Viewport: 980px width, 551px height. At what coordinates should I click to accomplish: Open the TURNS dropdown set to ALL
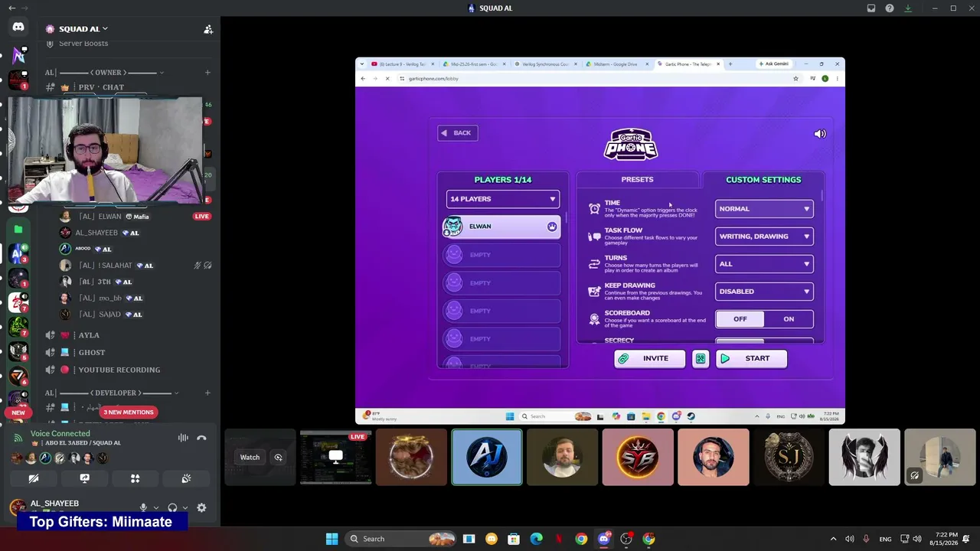pos(764,264)
